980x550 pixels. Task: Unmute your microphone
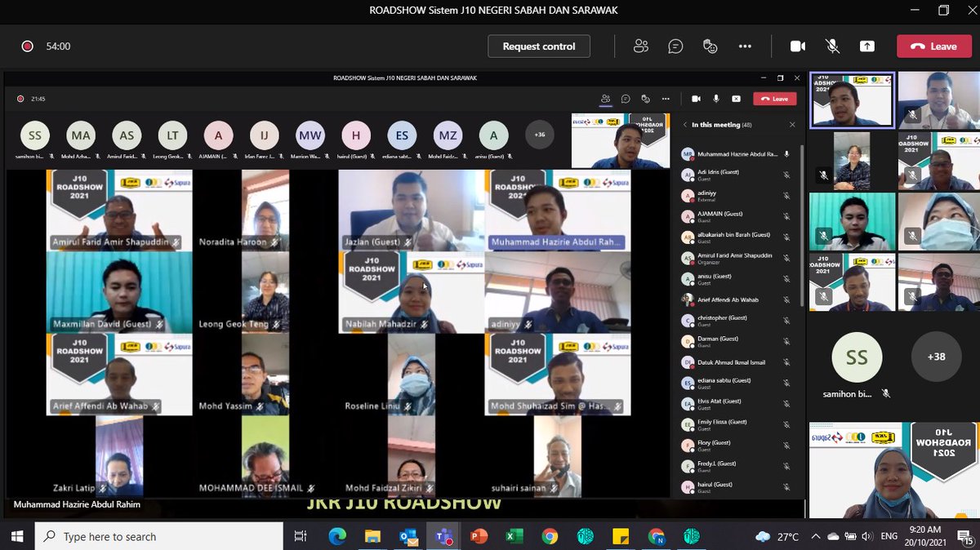click(x=832, y=46)
